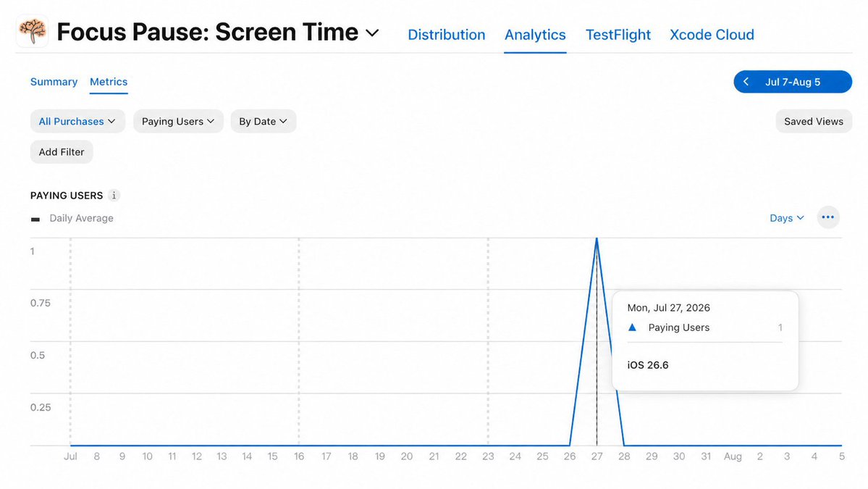Click the Paying Users triangle icon in tooltip

coord(632,327)
